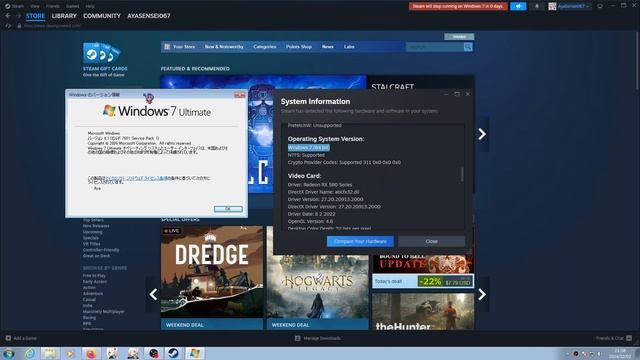
Task: Open the Friends menu
Action: click(53, 6)
